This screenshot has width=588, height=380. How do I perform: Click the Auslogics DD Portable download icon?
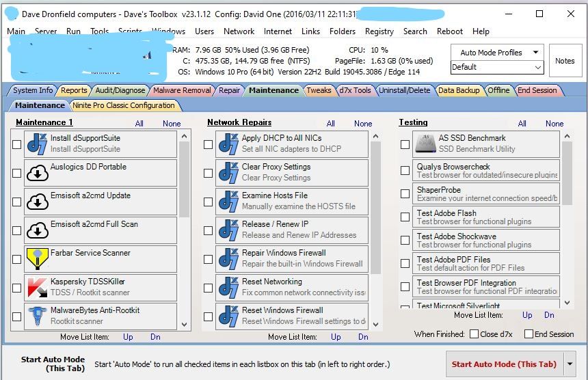tap(37, 173)
